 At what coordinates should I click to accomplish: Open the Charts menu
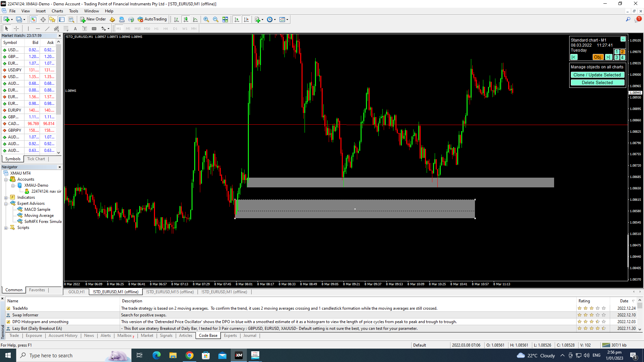[x=57, y=11]
